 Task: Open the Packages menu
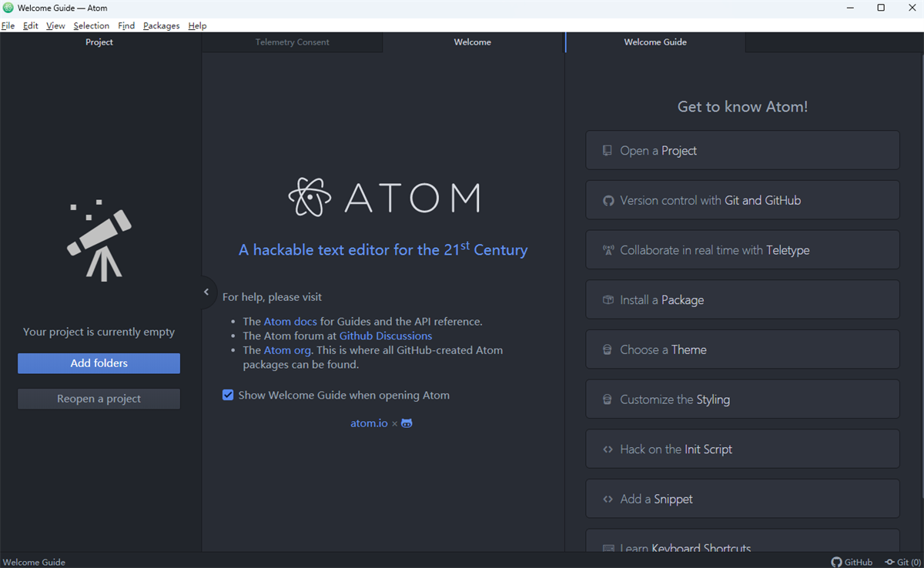pos(161,25)
